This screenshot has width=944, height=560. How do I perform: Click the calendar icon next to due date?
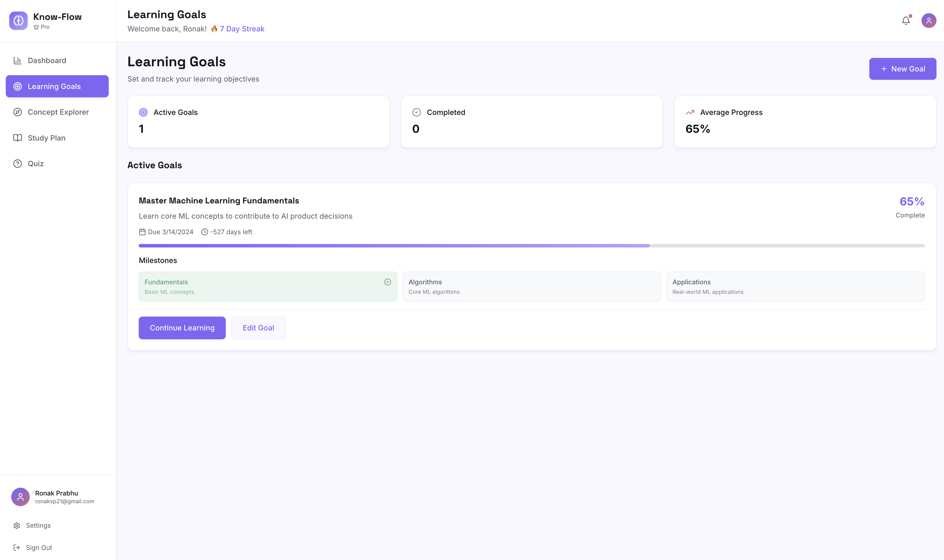(x=142, y=232)
